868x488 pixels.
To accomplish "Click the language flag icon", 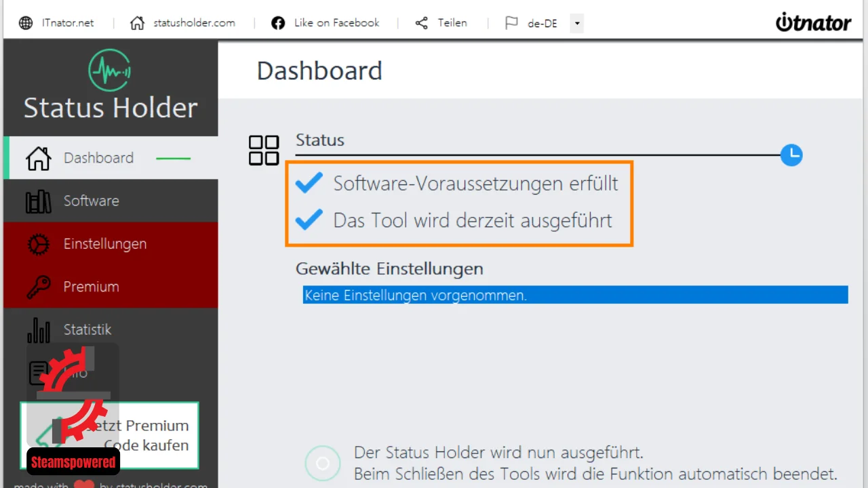I will click(x=511, y=23).
